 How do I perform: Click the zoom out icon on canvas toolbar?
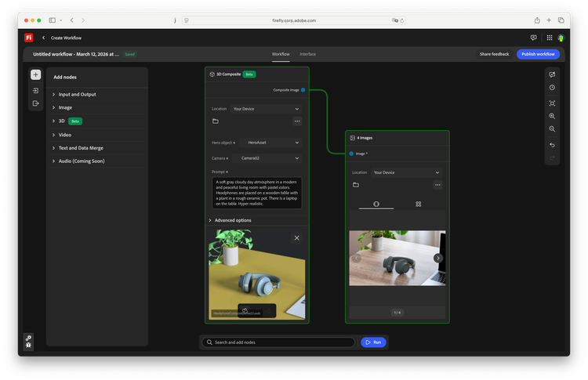[x=552, y=128]
